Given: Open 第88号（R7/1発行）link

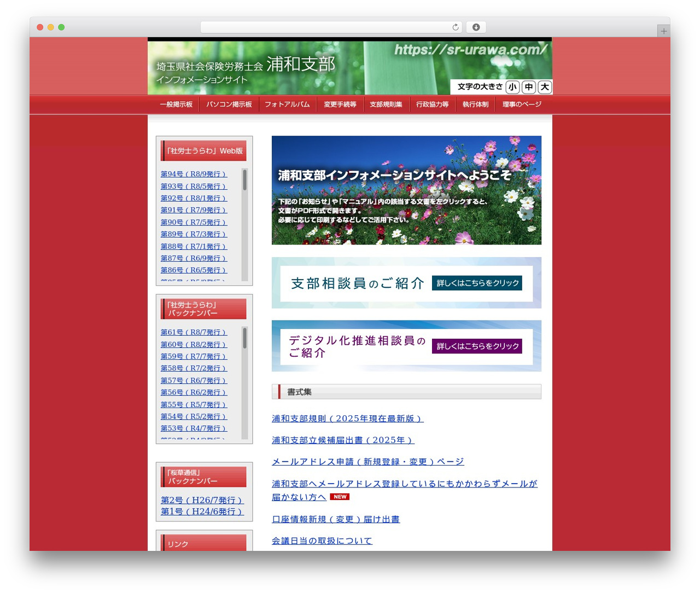Looking at the screenshot, I should [x=194, y=247].
